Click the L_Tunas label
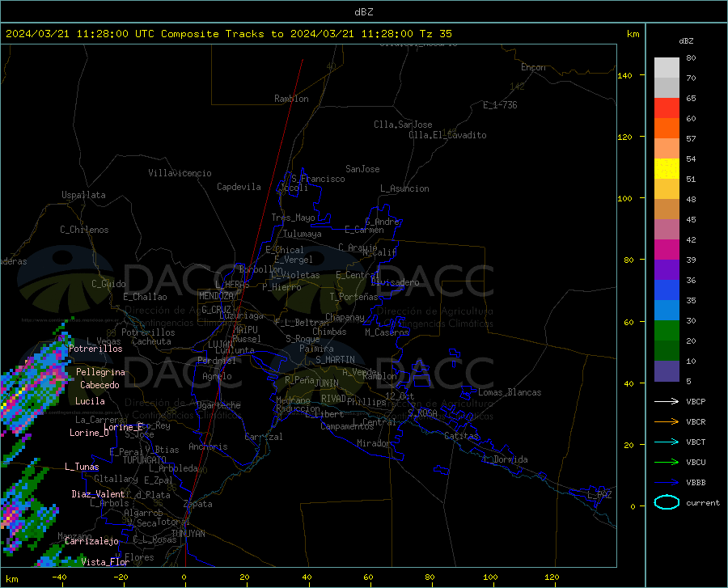Image resolution: width=728 pixels, height=588 pixels. [x=82, y=467]
